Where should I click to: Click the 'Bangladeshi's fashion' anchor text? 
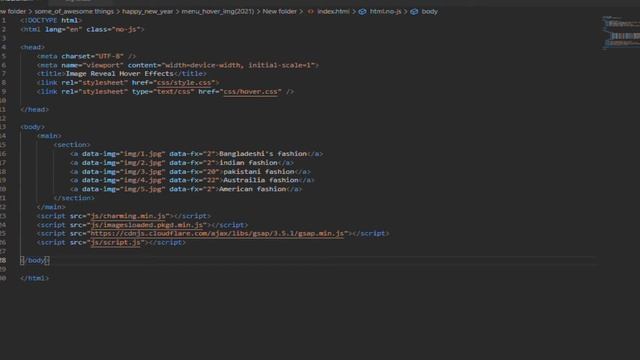pyautogui.click(x=263, y=153)
